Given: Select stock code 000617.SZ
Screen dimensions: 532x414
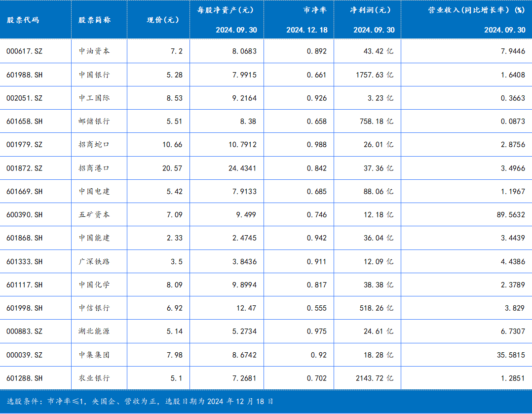Looking at the screenshot, I should [x=24, y=51].
